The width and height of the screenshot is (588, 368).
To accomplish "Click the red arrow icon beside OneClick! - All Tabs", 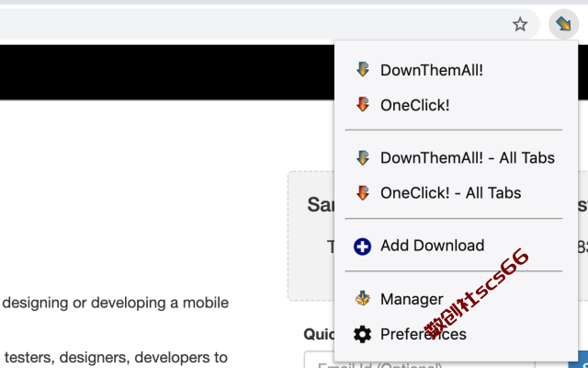I will pyautogui.click(x=363, y=192).
